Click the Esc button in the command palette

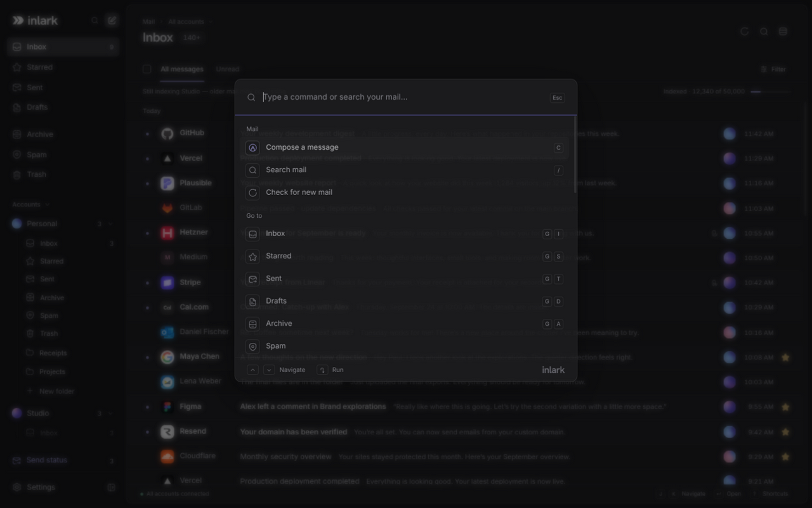tap(557, 98)
